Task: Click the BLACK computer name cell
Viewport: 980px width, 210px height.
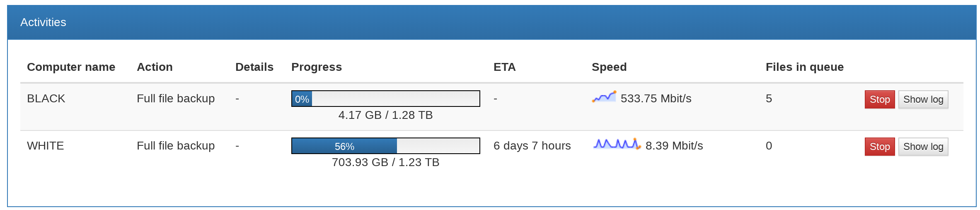Action: [46, 99]
